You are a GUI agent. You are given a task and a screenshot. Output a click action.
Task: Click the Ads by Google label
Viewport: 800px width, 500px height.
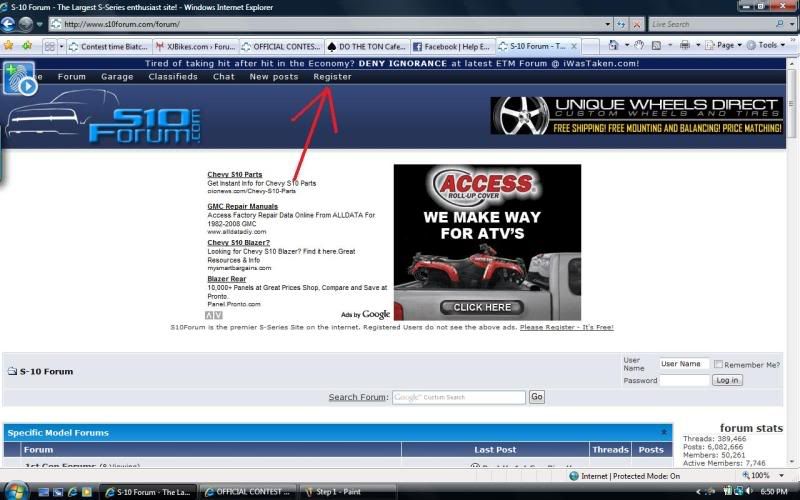[x=365, y=314]
